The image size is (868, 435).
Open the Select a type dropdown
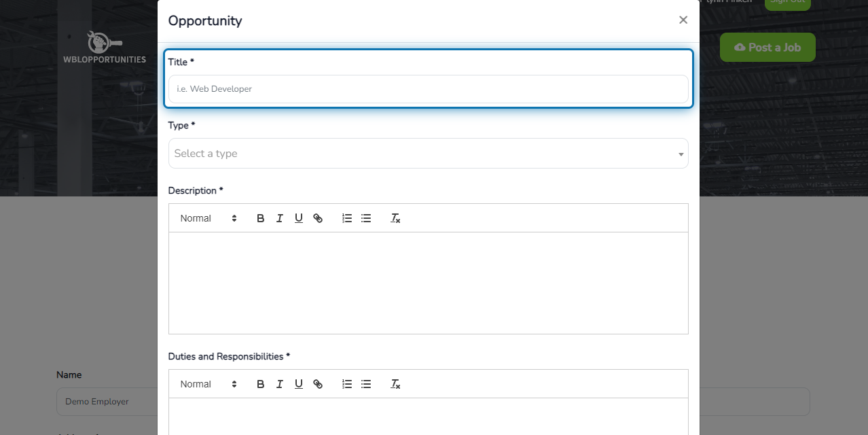[x=428, y=154]
